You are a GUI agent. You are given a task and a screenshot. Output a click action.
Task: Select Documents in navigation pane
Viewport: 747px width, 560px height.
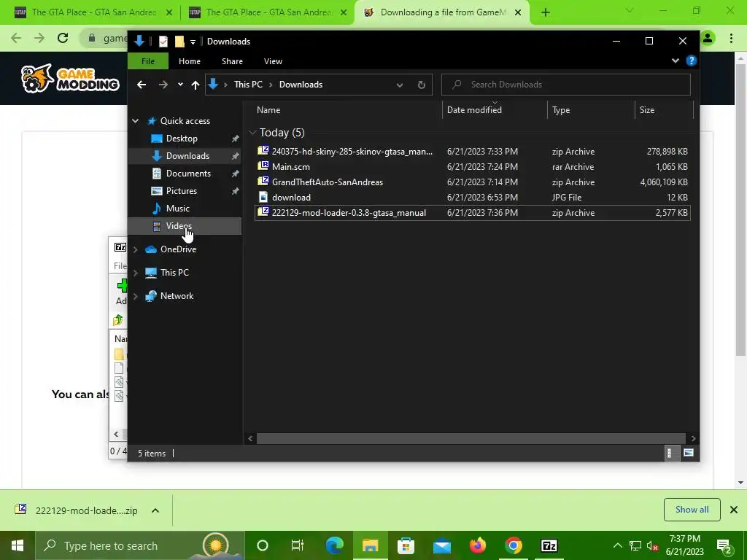pyautogui.click(x=188, y=174)
